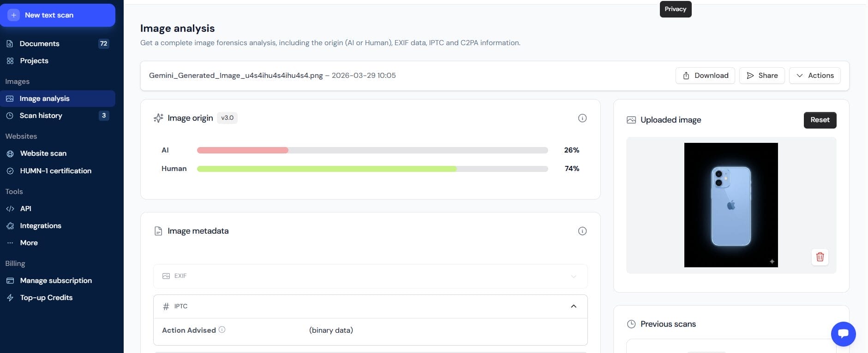Image resolution: width=868 pixels, height=353 pixels.
Task: Click the API code brackets icon
Action: click(10, 209)
